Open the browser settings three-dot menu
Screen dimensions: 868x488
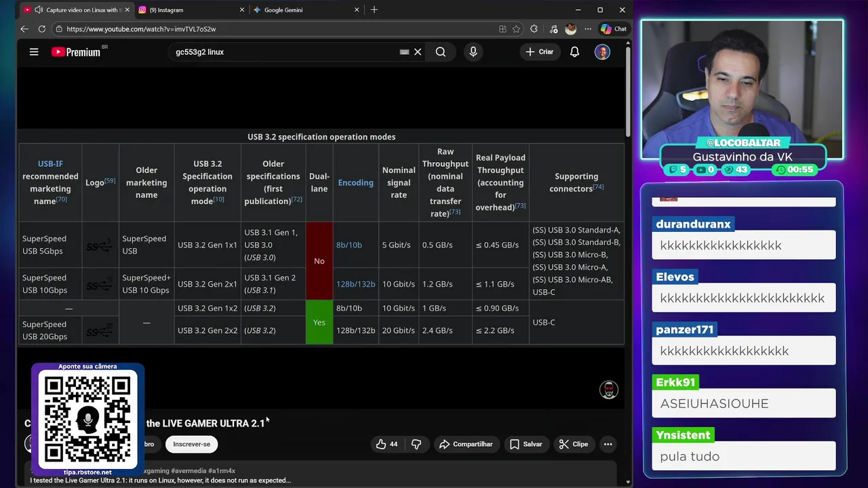[x=588, y=29]
